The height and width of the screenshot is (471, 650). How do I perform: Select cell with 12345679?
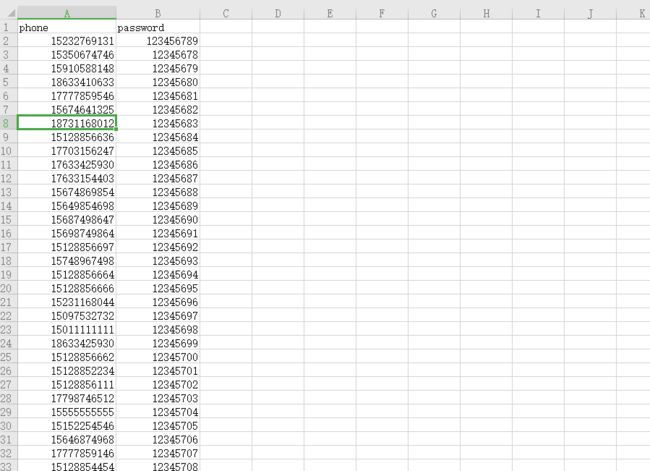pyautogui.click(x=158, y=68)
